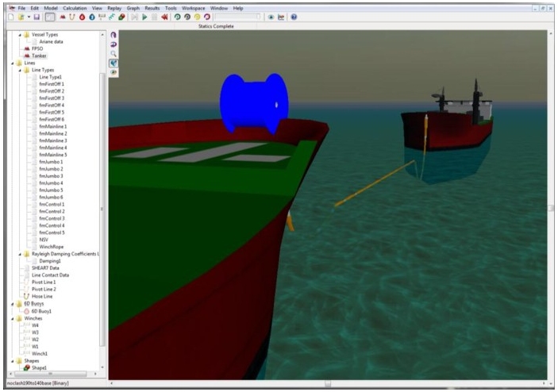Click the yellow replay speed icon
The image size is (558, 392).
pyautogui.click(x=197, y=17)
